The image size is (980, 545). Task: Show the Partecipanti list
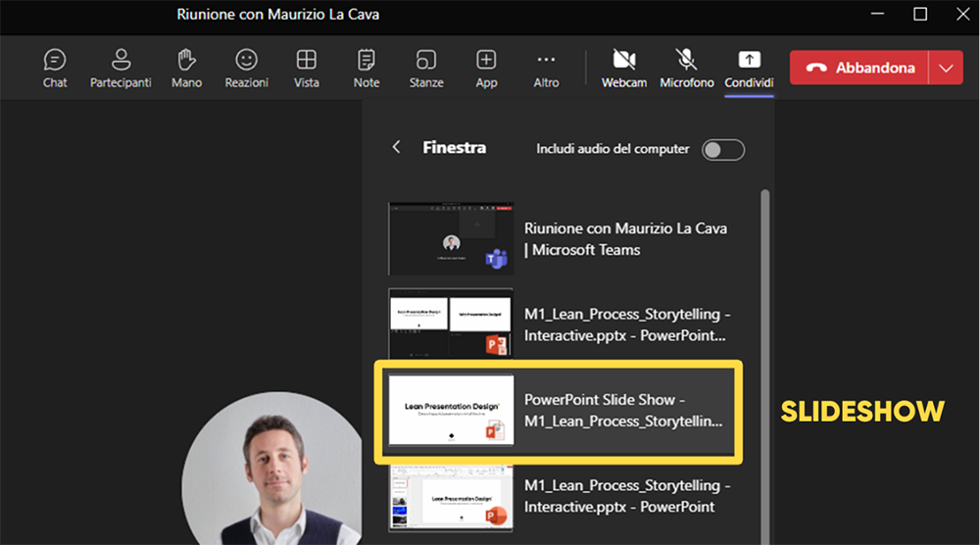point(121,68)
